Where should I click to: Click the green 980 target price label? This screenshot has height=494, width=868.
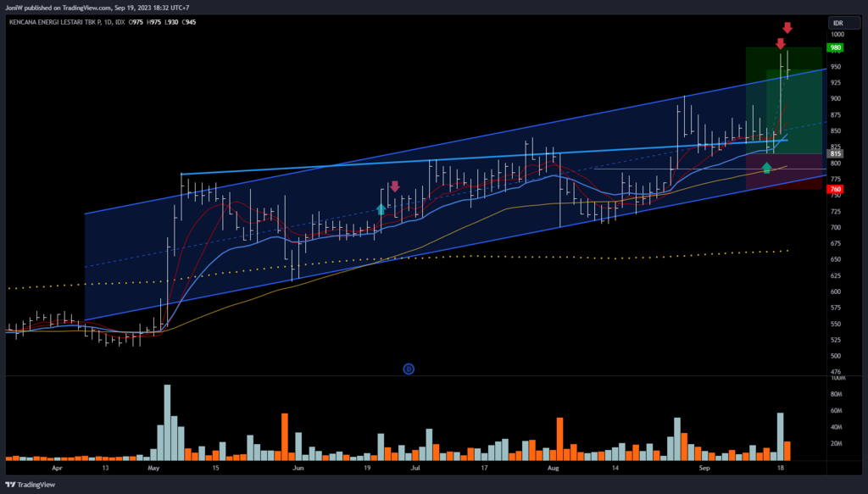pos(836,48)
